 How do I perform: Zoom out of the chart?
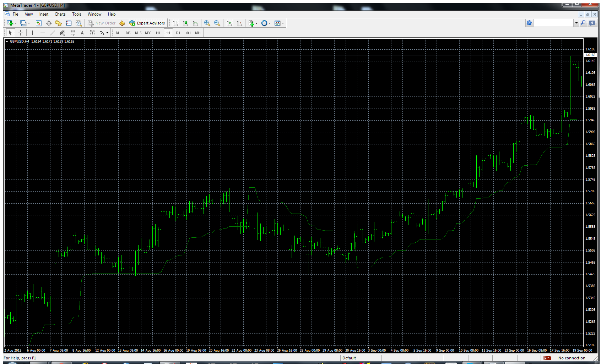click(217, 23)
